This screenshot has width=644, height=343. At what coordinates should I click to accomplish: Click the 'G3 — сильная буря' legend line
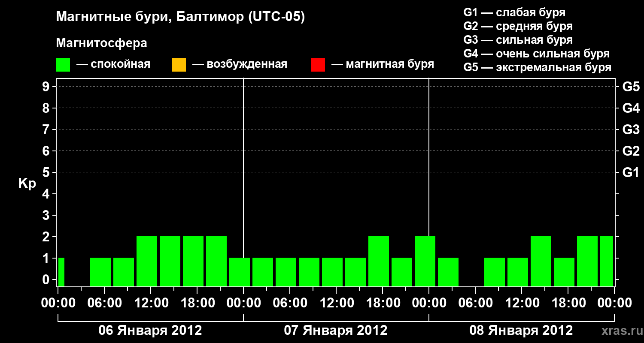518,40
